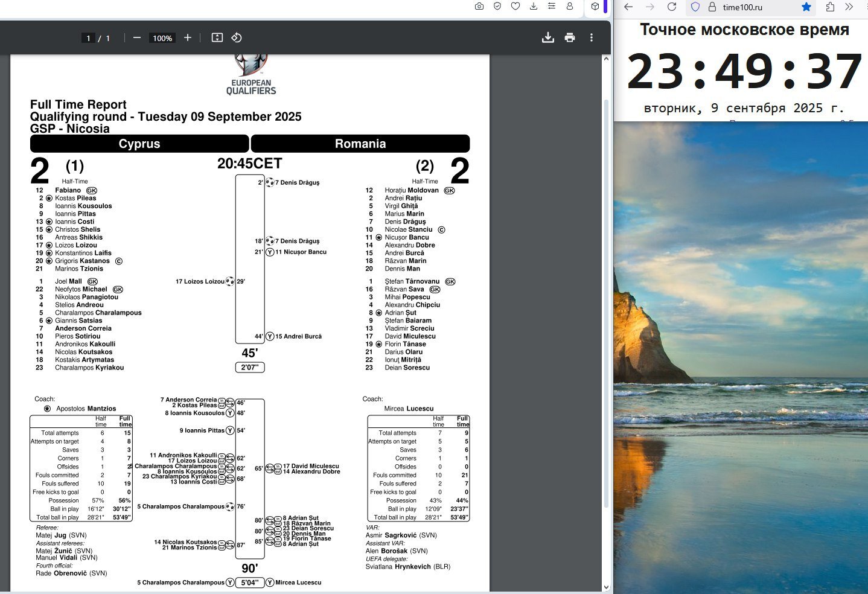Download the PDF match report
868x594 pixels.
[547, 37]
